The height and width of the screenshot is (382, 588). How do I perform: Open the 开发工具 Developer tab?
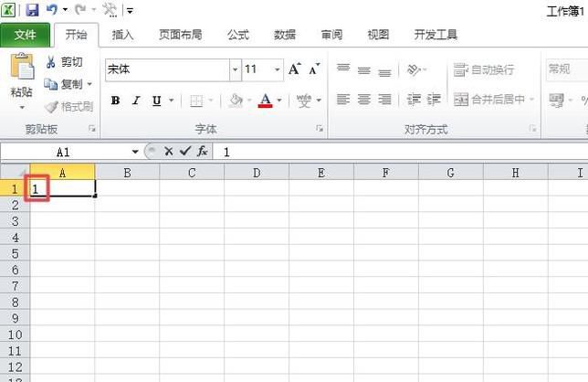click(436, 35)
